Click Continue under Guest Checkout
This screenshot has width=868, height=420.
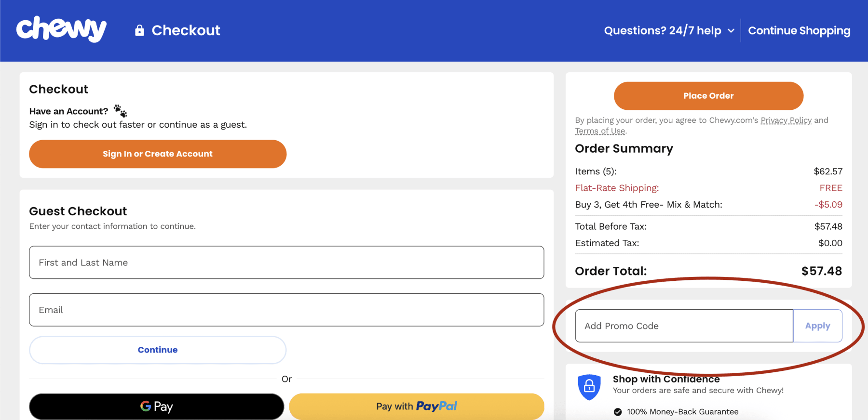158,350
